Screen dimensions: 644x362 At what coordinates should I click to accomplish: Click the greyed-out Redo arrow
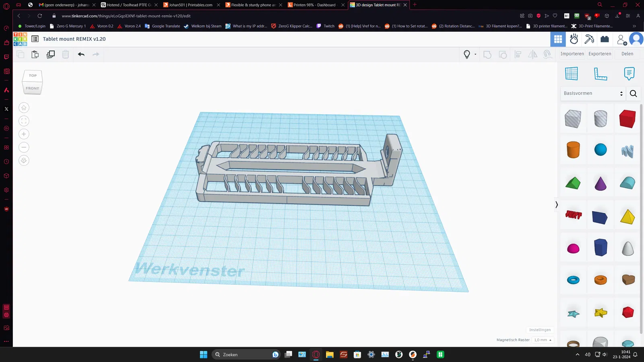point(96,54)
